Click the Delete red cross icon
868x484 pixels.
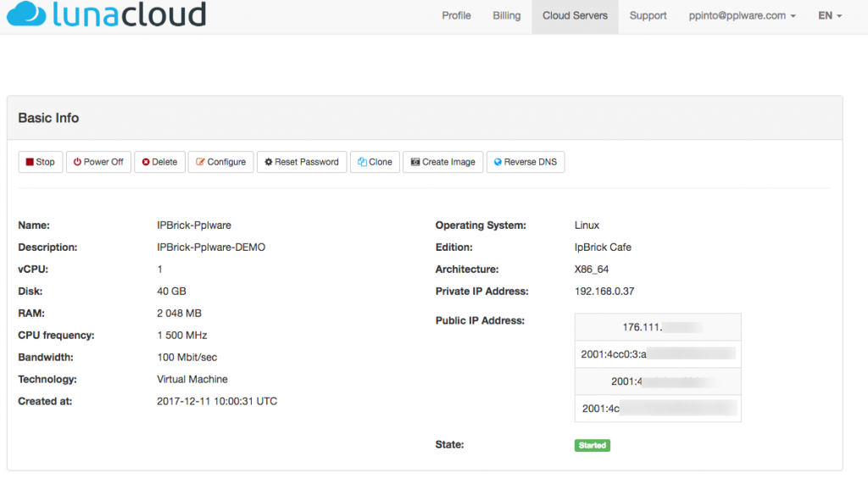(x=146, y=162)
